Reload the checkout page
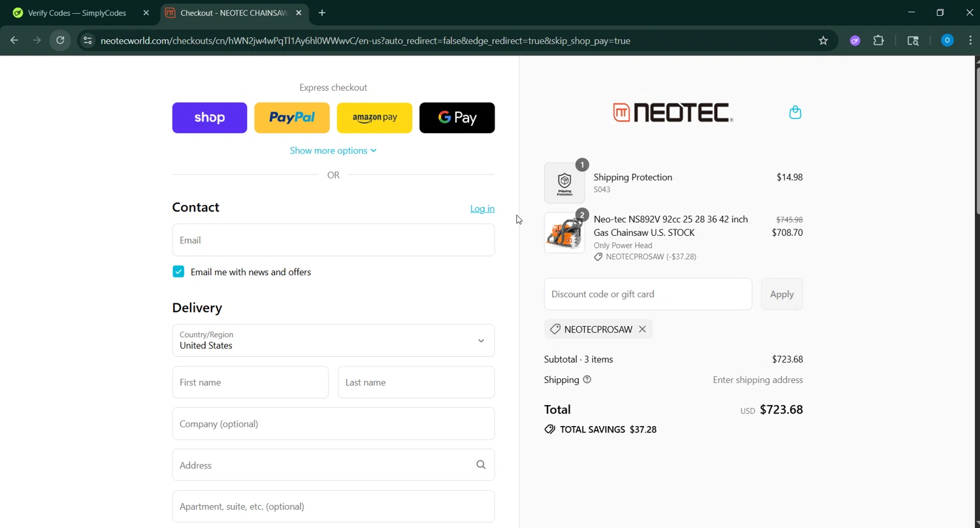 (x=60, y=41)
